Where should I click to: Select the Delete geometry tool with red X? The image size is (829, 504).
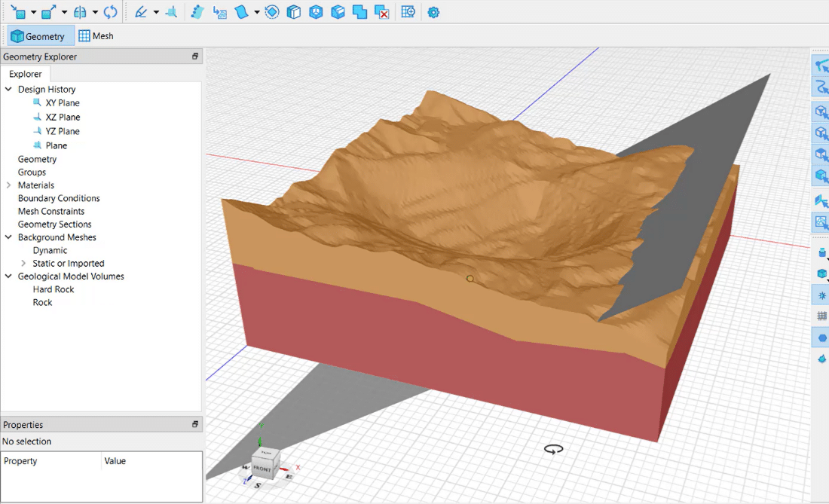tap(381, 11)
